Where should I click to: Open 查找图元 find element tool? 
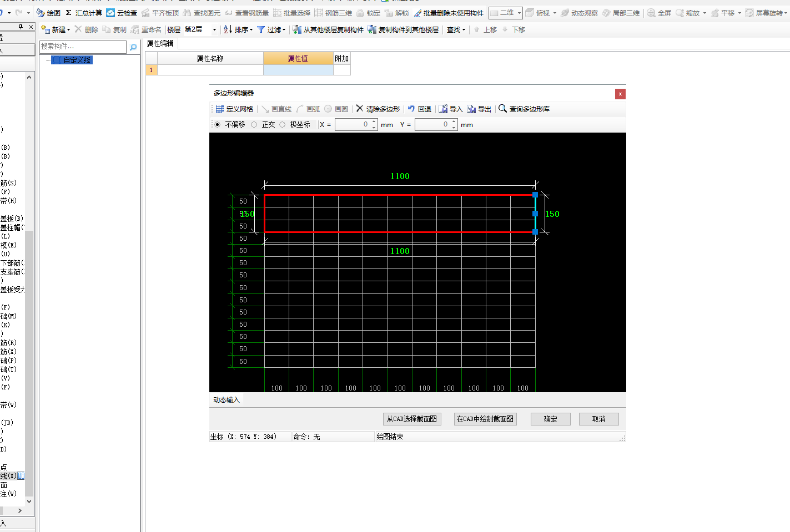(202, 13)
